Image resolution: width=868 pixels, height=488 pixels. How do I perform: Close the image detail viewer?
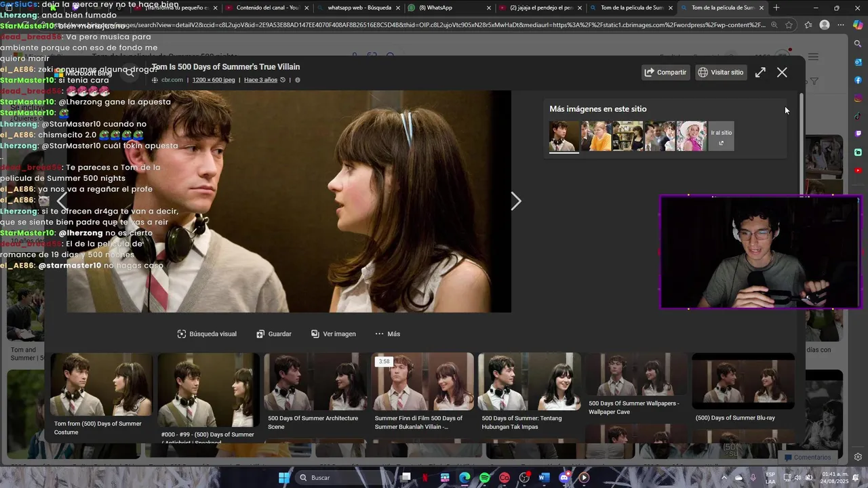782,72
